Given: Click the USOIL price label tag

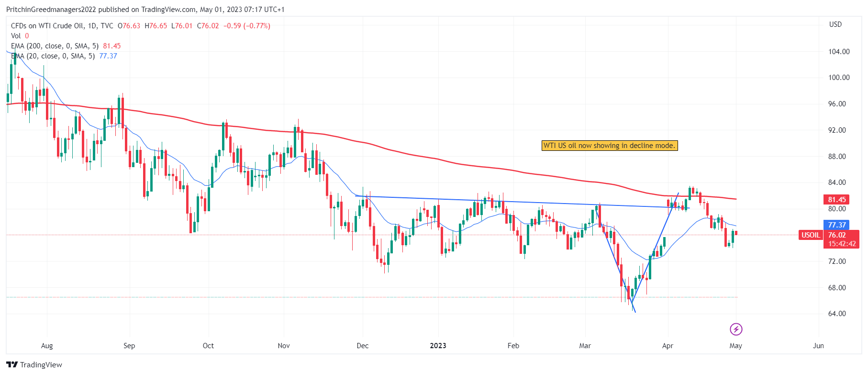Looking at the screenshot, I should (811, 235).
